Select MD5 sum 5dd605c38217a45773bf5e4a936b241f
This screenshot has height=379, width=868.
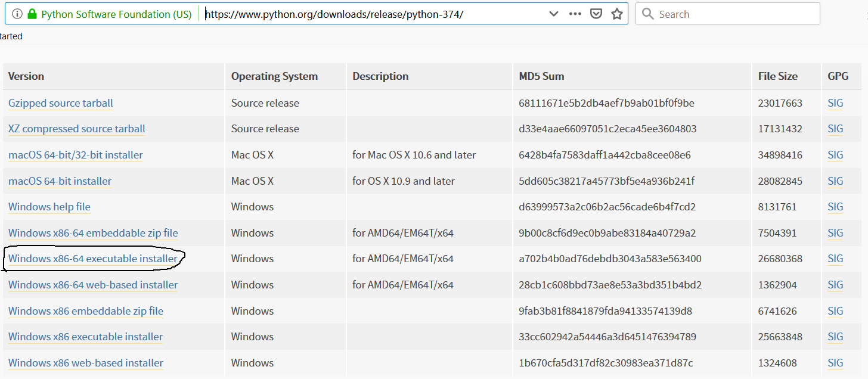(x=606, y=181)
